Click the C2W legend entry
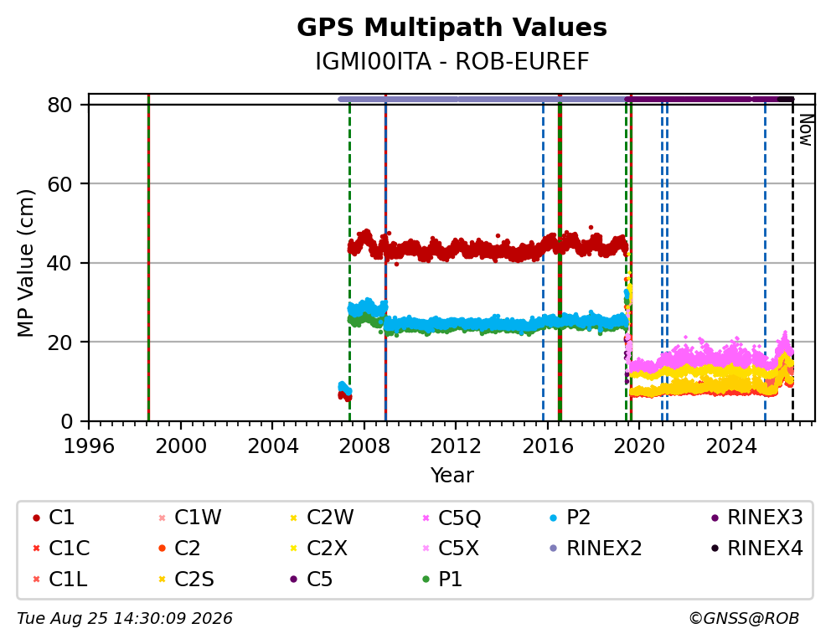 tap(322, 518)
